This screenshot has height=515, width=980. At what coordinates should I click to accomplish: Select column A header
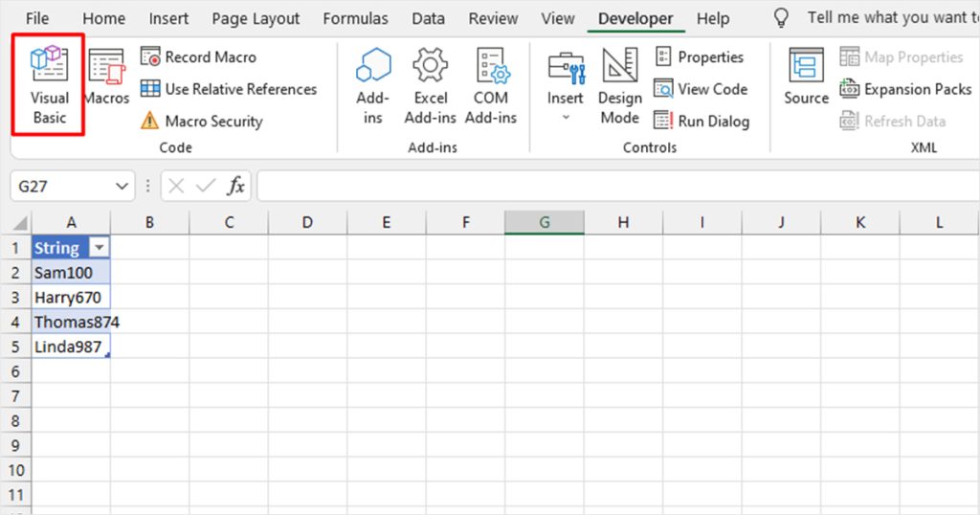click(x=71, y=222)
